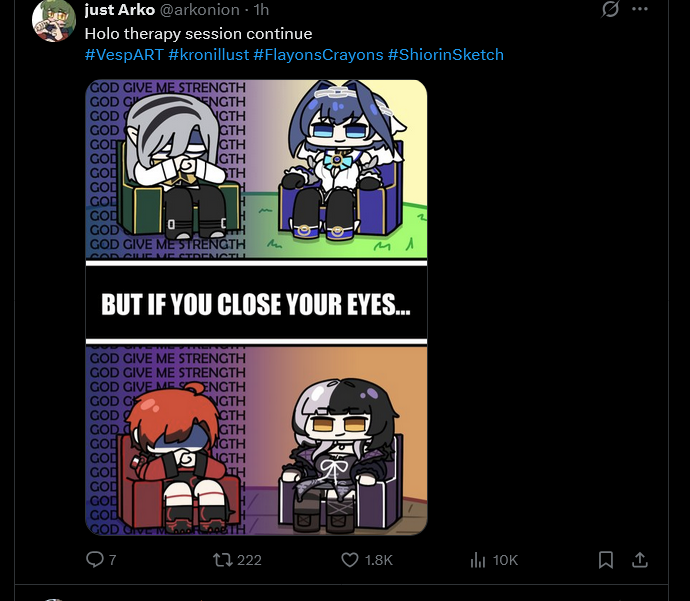Open the #FlayonsCrayons hashtag
The image size is (690, 601).
point(318,55)
